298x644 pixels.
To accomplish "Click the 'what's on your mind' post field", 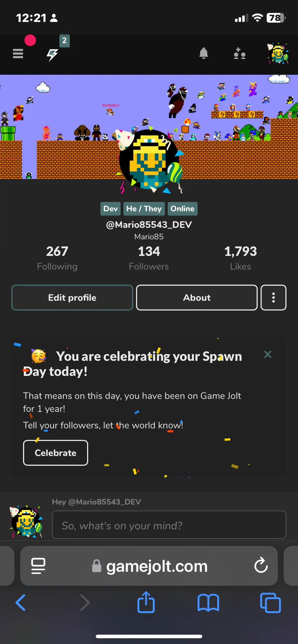I will tap(169, 525).
